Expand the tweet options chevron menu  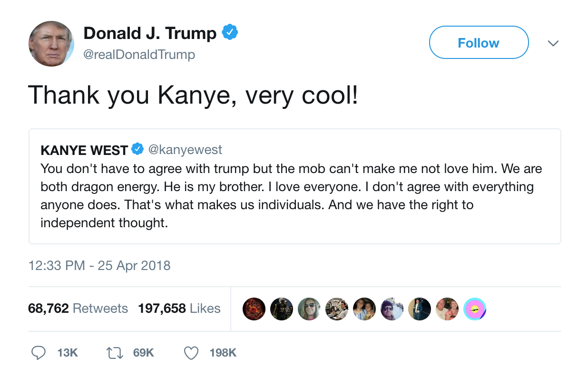[x=552, y=43]
